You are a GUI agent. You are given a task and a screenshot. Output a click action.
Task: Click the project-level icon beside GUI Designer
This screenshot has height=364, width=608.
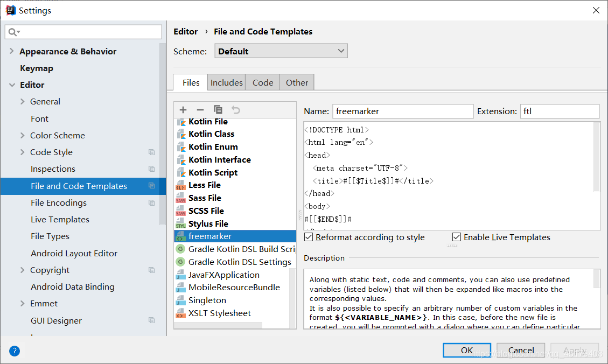(x=152, y=320)
